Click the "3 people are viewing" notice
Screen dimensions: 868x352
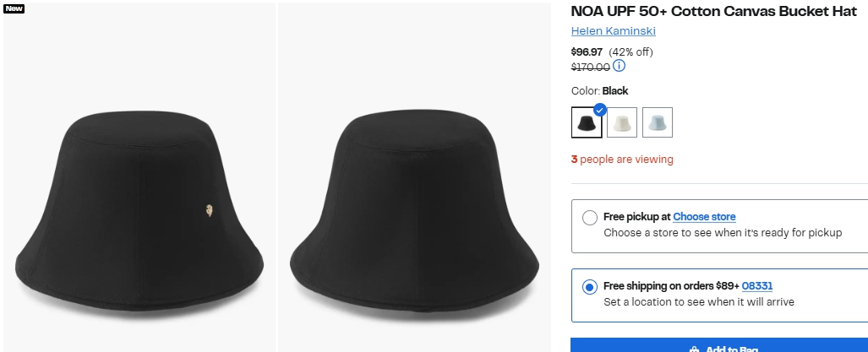point(622,160)
